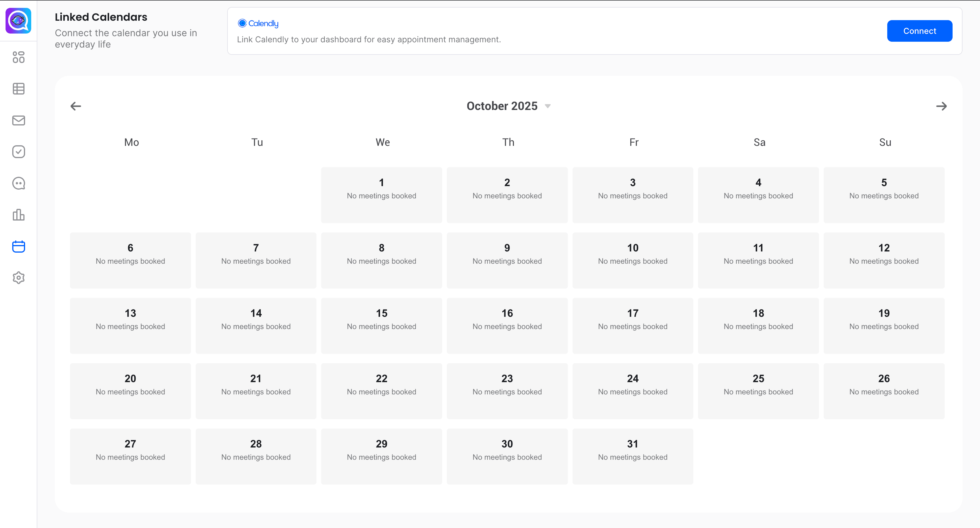Select the calendar sidebar icon
This screenshot has height=528, width=980.
tap(18, 246)
